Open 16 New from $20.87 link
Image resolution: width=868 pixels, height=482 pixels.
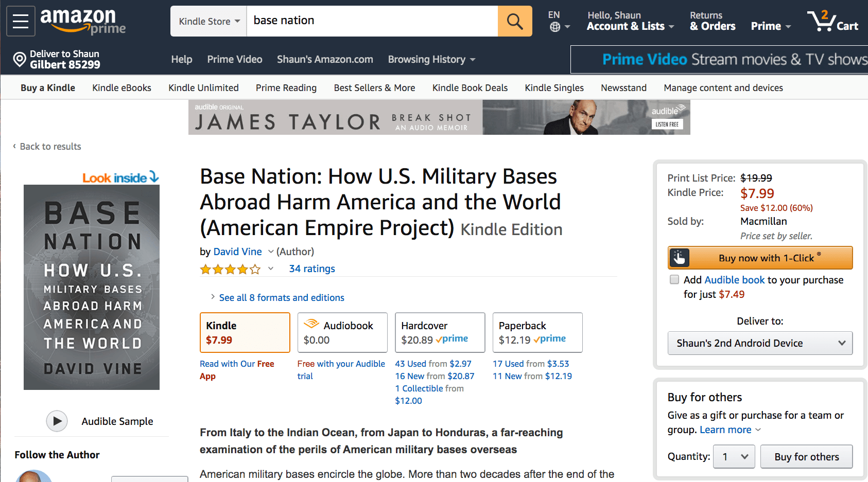(x=435, y=376)
